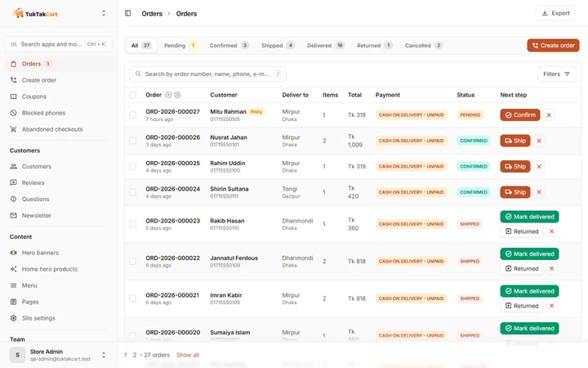Tick the select-all orders checkbox
Viewport: 588px width, 368px height.
[x=133, y=95]
